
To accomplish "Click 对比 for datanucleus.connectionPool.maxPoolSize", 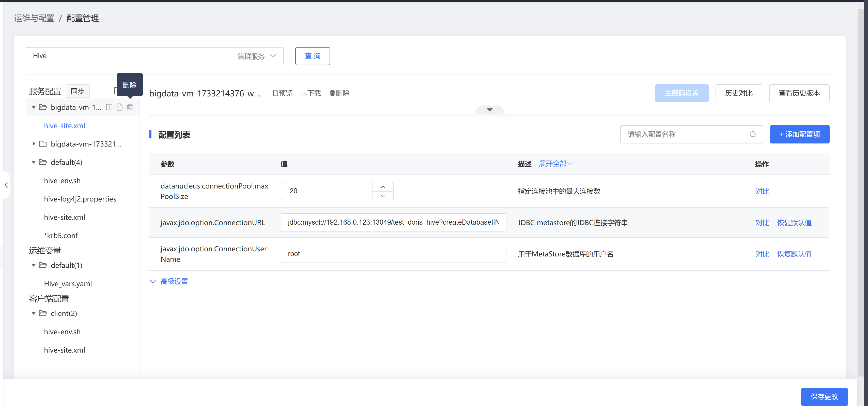I will click(762, 191).
